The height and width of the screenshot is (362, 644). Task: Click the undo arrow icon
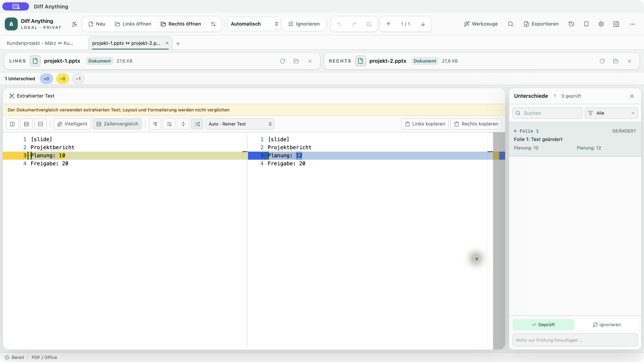pyautogui.click(x=339, y=24)
